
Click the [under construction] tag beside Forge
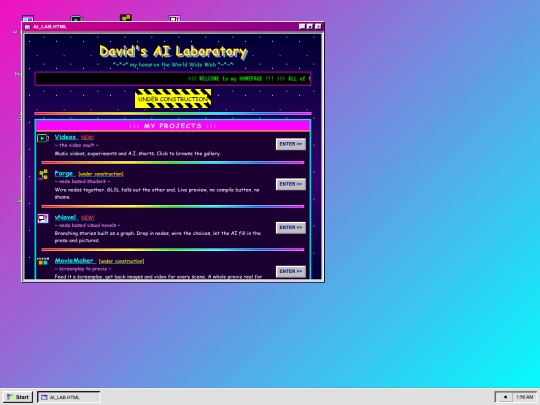click(x=101, y=174)
